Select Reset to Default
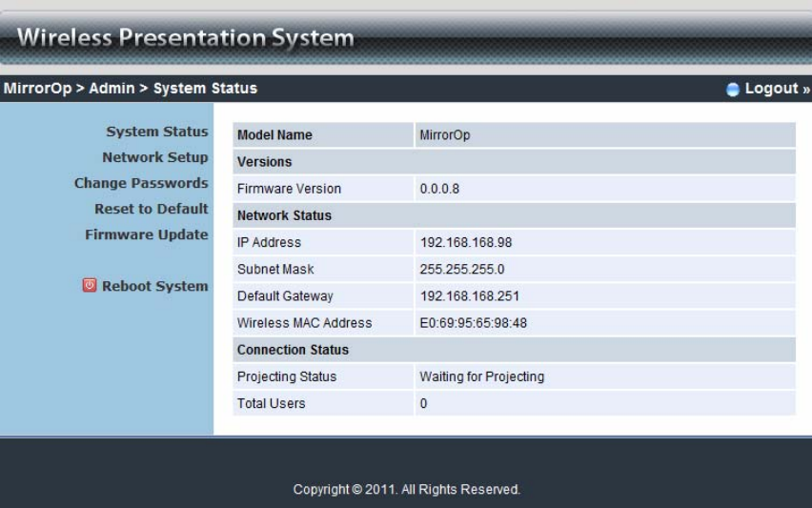Image resolution: width=812 pixels, height=508 pixels. click(x=152, y=209)
